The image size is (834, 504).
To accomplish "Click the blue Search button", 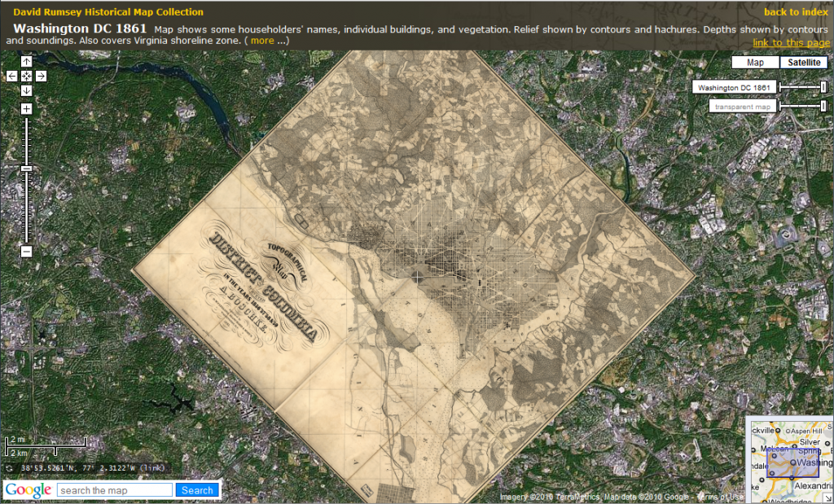I will point(197,490).
